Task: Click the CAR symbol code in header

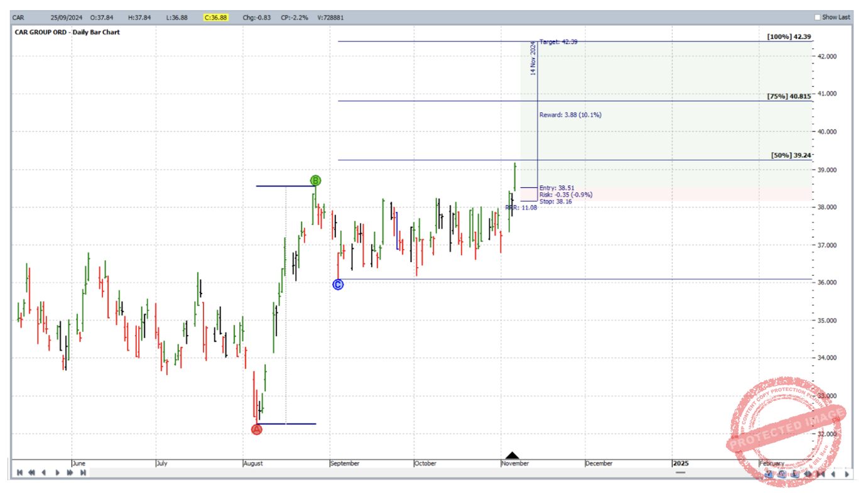Action: click(x=18, y=18)
